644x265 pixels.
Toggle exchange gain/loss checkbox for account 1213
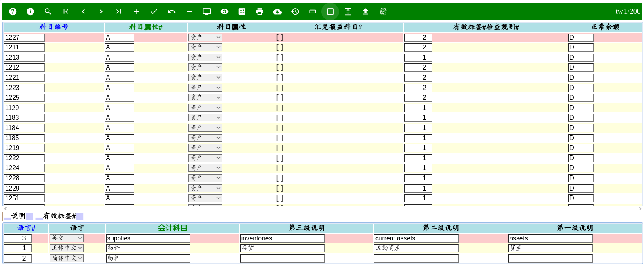click(279, 58)
